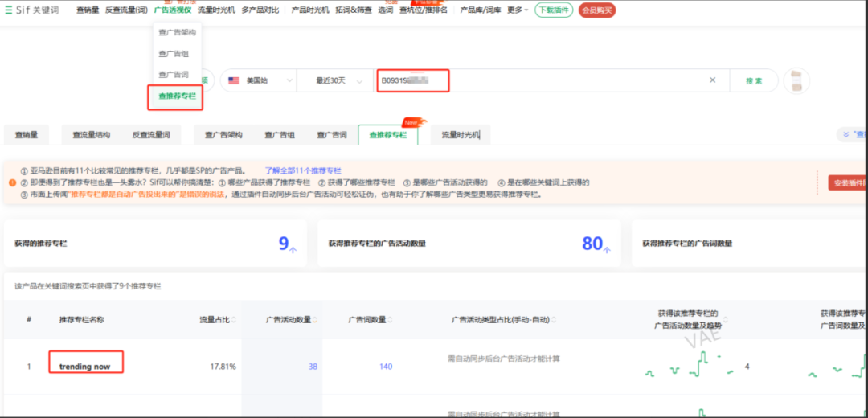Viewport: 868px width, 418px height.
Task: Click the orange warning icon in the notice
Action: tap(11, 182)
